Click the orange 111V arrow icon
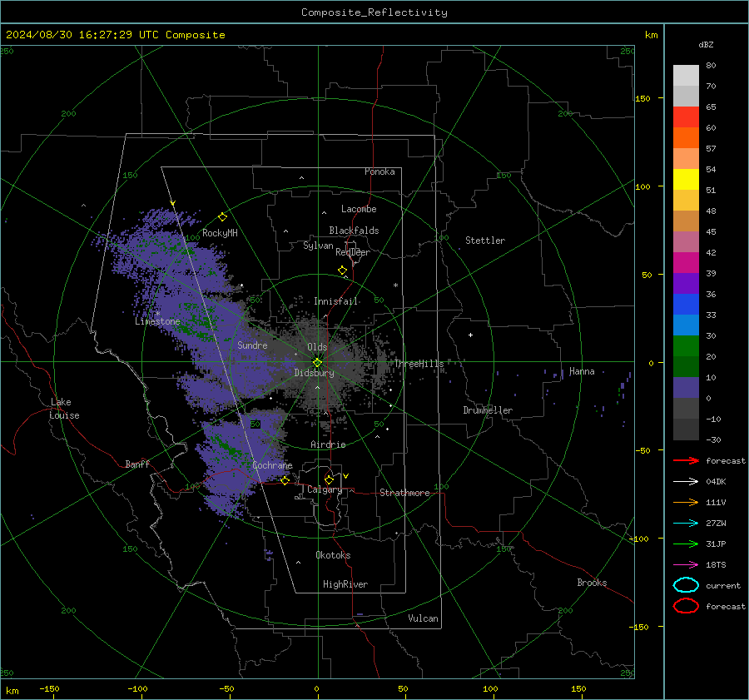This screenshot has width=749, height=700. pos(686,502)
